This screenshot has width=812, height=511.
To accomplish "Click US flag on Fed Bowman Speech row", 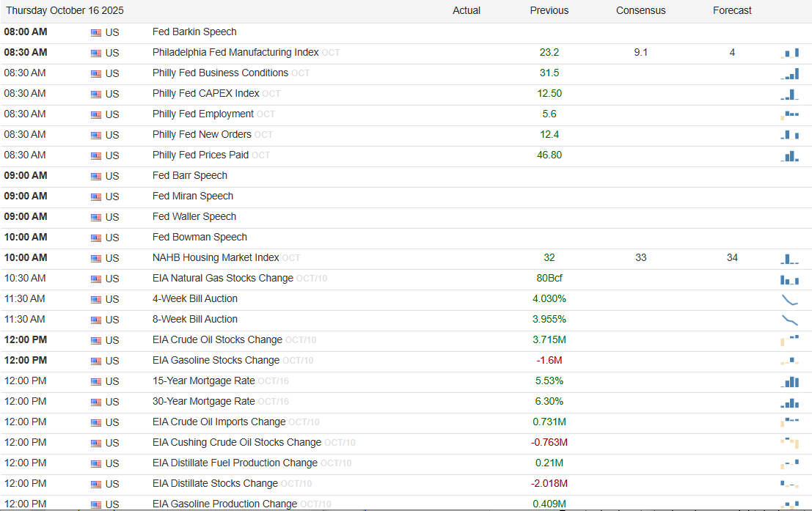I will tap(96, 238).
